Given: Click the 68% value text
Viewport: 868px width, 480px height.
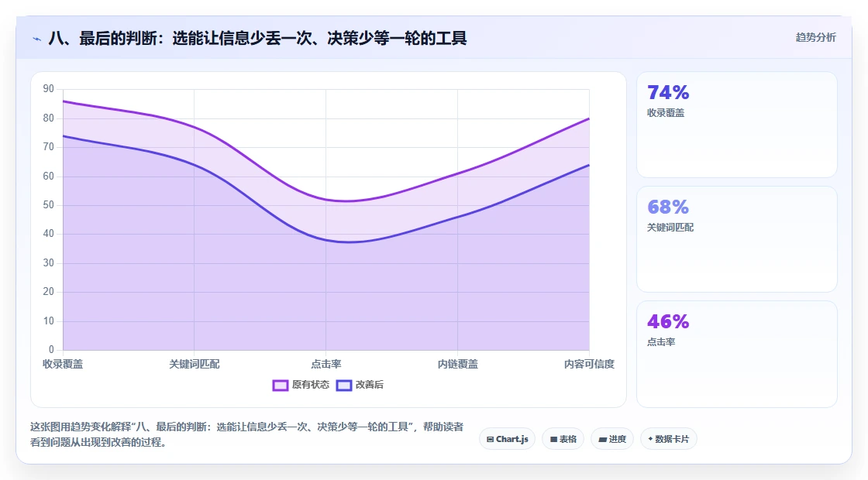Looking at the screenshot, I should point(668,207).
